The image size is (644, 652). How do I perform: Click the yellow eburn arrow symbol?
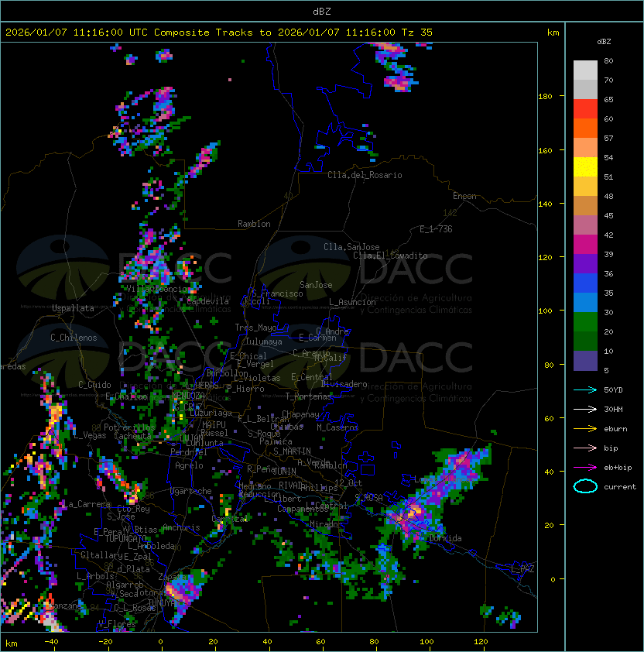tap(585, 429)
